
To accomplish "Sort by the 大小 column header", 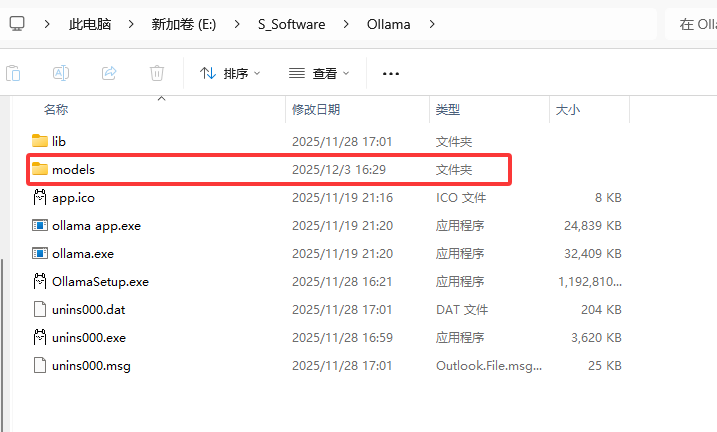I will pyautogui.click(x=567, y=110).
